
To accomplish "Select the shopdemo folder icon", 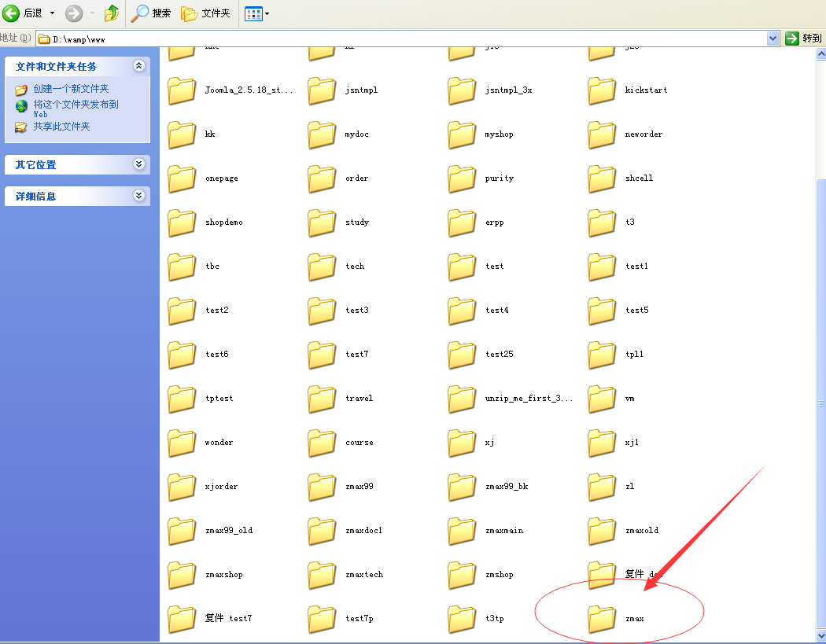I will tap(182, 223).
